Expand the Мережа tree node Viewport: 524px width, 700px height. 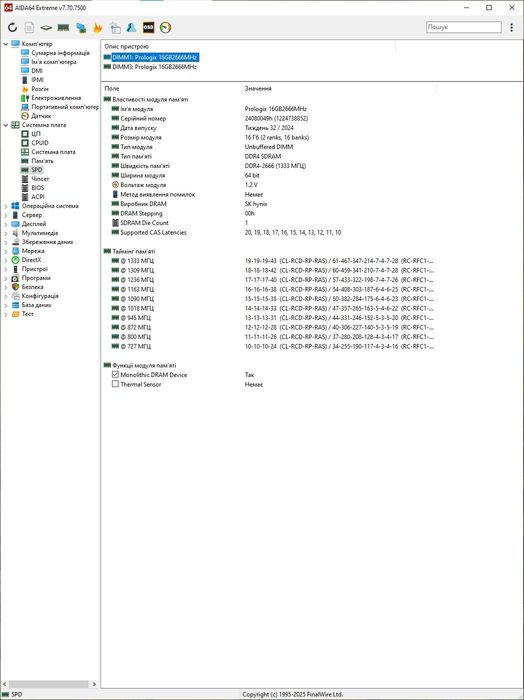tap(6, 251)
